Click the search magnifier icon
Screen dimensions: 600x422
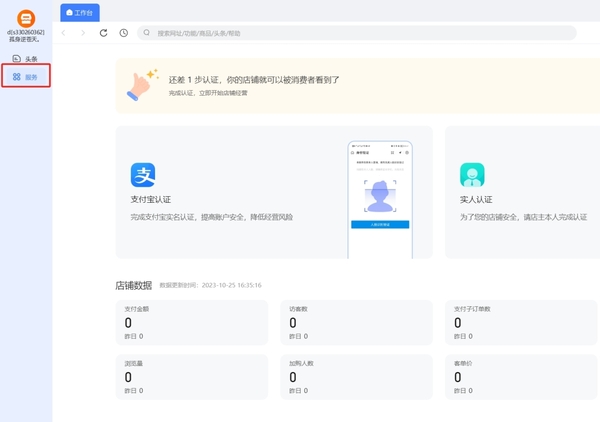click(x=147, y=33)
